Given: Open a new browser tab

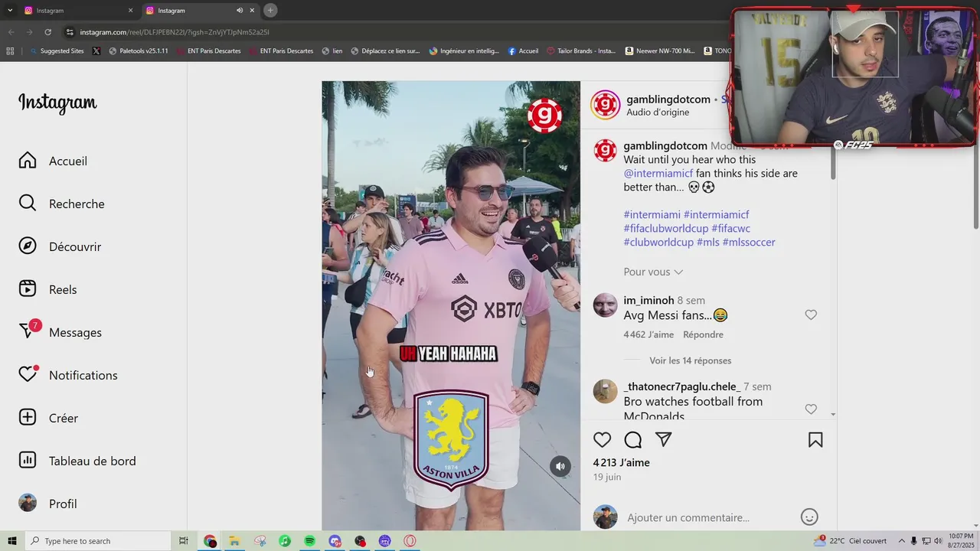Looking at the screenshot, I should coord(270,10).
